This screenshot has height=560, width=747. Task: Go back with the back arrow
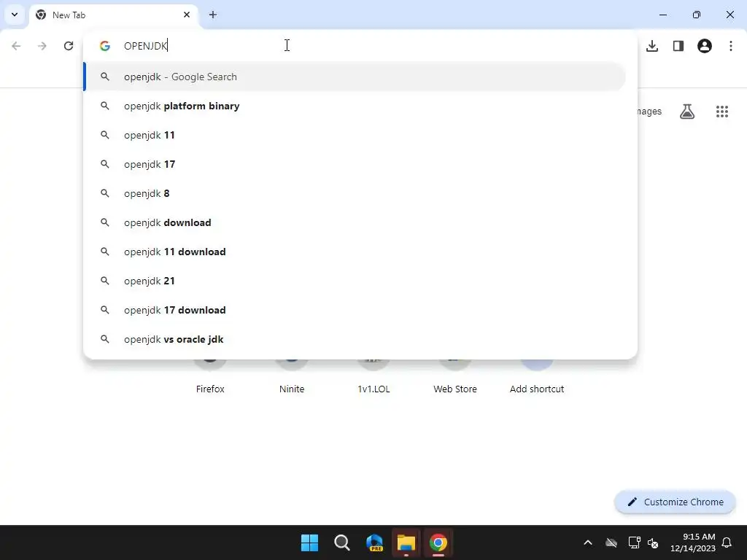16,46
